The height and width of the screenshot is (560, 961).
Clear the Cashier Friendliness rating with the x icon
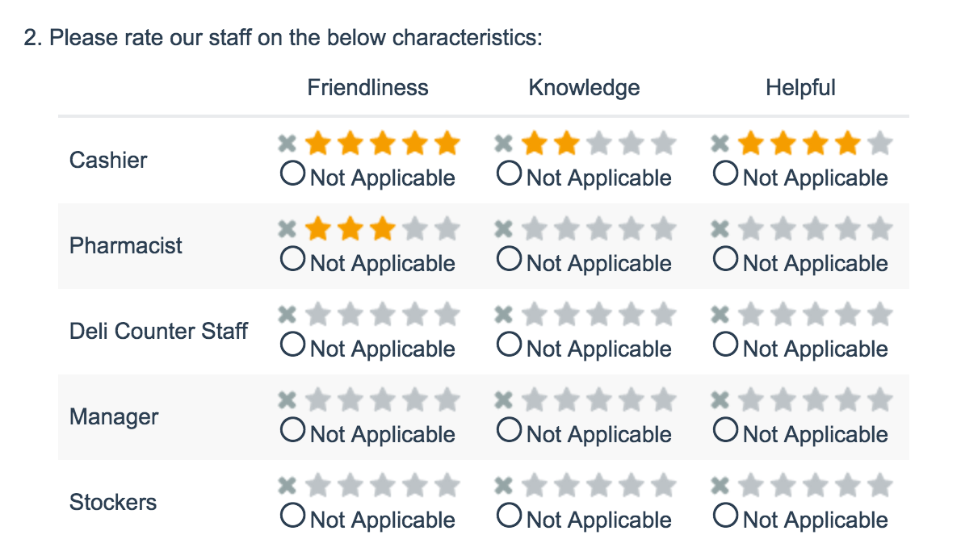(287, 144)
